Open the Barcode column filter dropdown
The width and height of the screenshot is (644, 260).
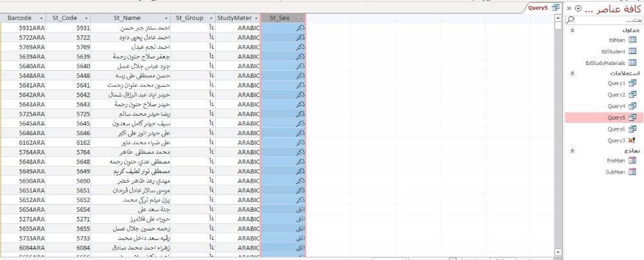click(42, 18)
